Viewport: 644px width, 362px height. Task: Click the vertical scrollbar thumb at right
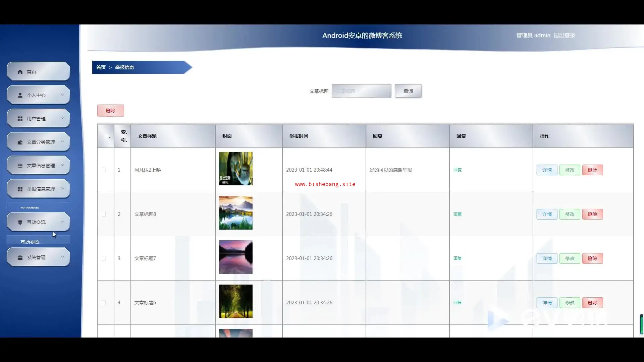coord(641,324)
